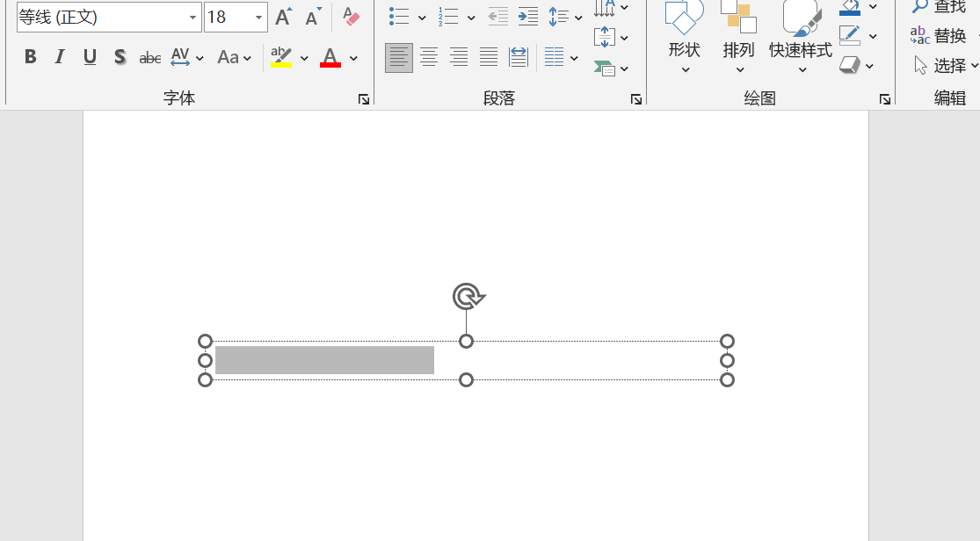Expand text highlight color choices

304,58
